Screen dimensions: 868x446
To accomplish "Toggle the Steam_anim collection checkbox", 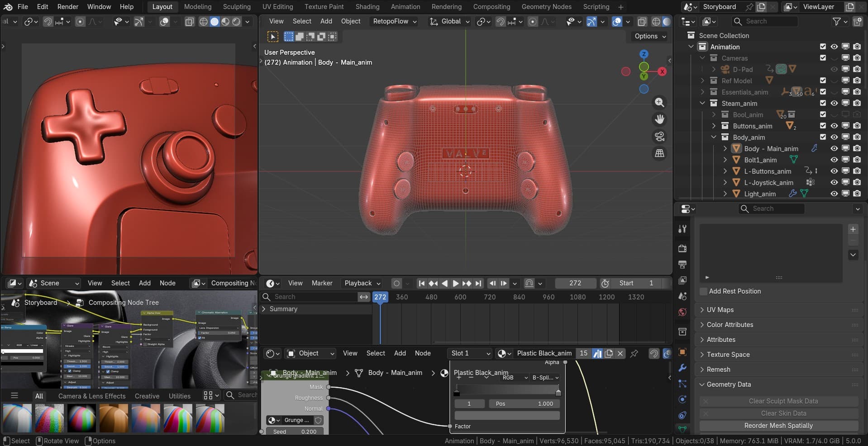I will click(x=823, y=103).
